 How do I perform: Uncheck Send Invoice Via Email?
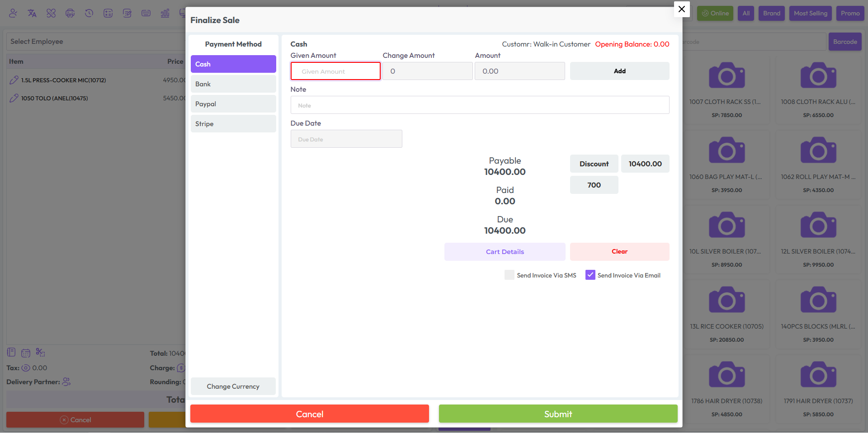(x=590, y=275)
